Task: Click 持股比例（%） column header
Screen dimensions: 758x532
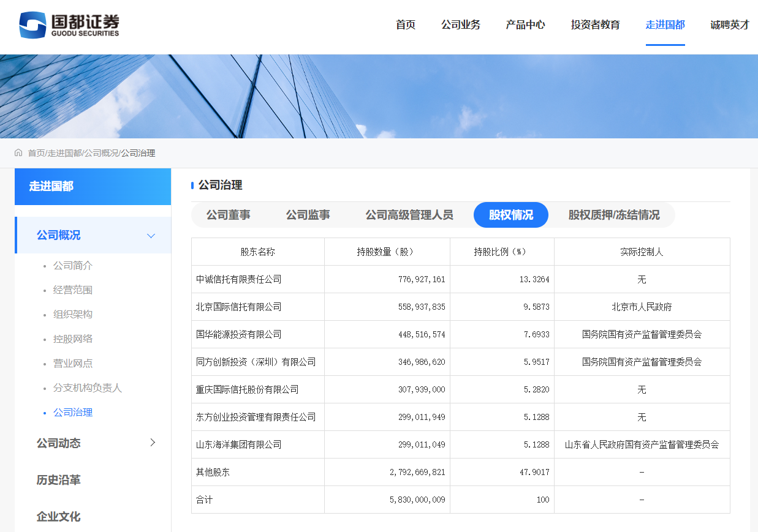Action: point(502,252)
